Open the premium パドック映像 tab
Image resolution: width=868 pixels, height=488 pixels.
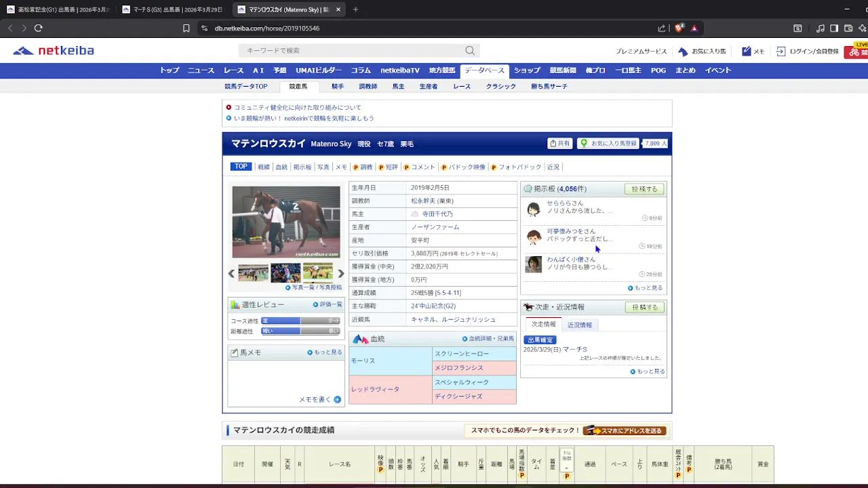pos(463,167)
